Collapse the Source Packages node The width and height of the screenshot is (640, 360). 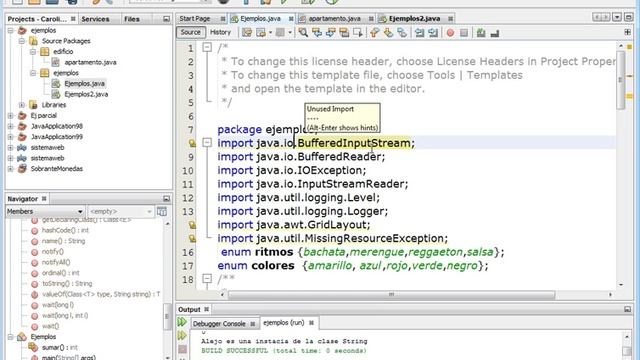(x=22, y=41)
